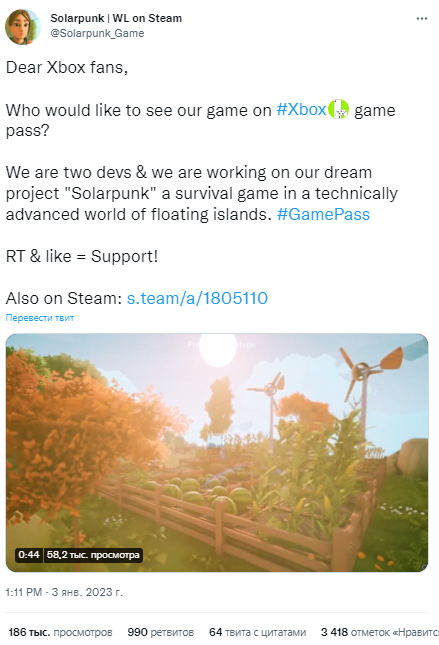Click the 0:44 video duration badge

pyautogui.click(x=29, y=555)
